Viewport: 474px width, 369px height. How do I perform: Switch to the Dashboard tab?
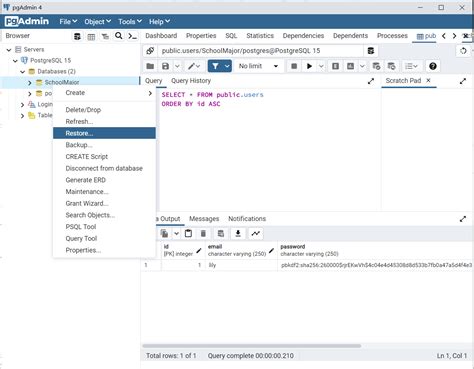pyautogui.click(x=161, y=36)
